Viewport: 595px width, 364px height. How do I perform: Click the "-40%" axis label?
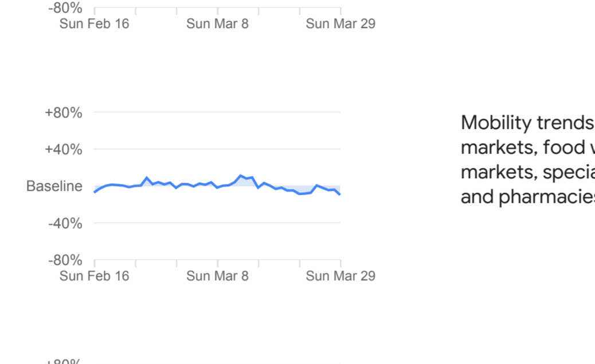(x=65, y=224)
